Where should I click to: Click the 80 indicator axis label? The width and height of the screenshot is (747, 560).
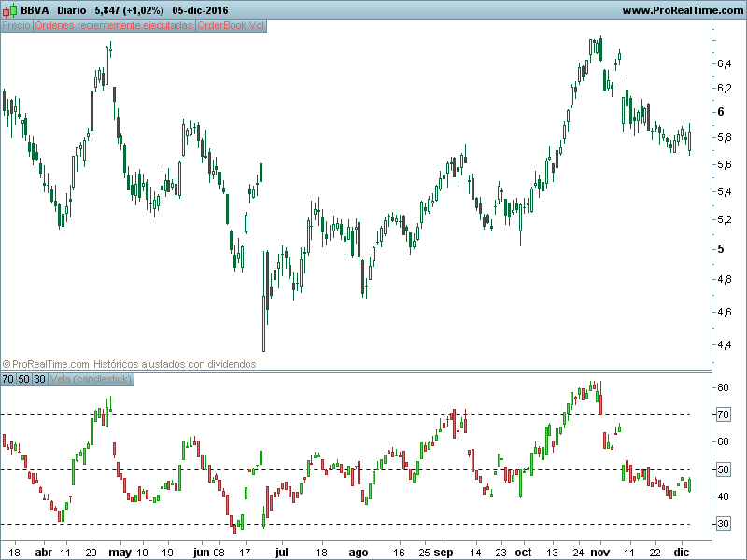click(723, 387)
